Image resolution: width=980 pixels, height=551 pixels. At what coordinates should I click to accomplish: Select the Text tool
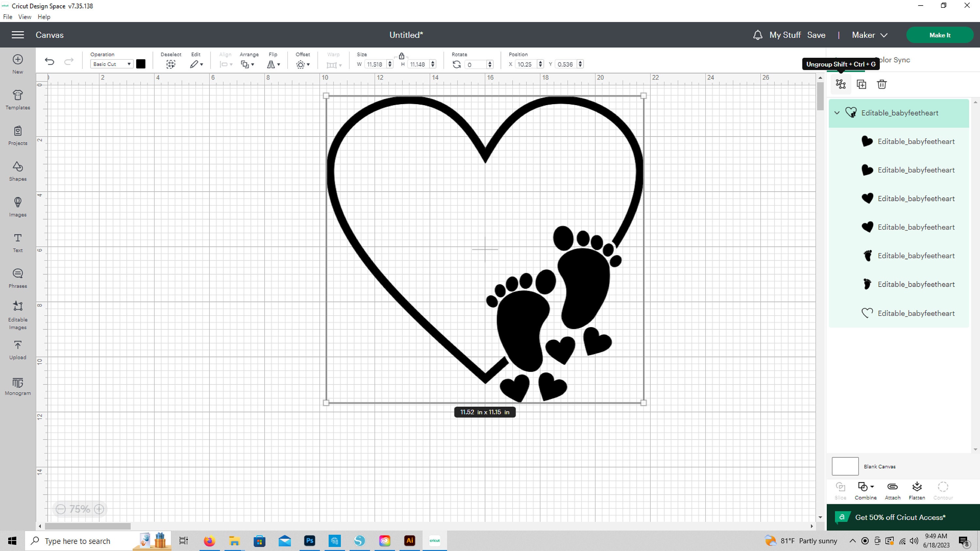(18, 243)
